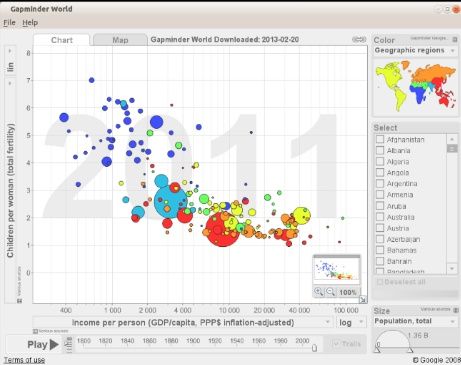Click Africa on the color legend map
Viewport: 461px width, 365px height.
pyautogui.click(x=419, y=93)
